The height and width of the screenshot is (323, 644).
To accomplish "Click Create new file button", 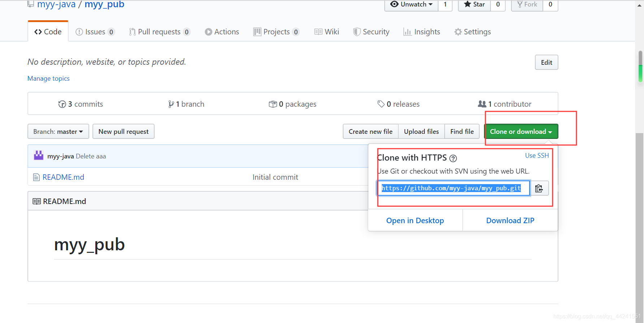I will coord(371,132).
